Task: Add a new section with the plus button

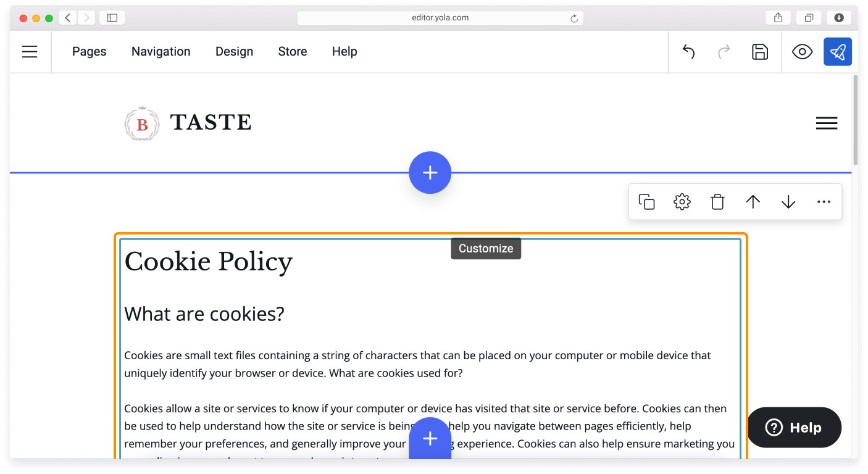Action: (430, 172)
